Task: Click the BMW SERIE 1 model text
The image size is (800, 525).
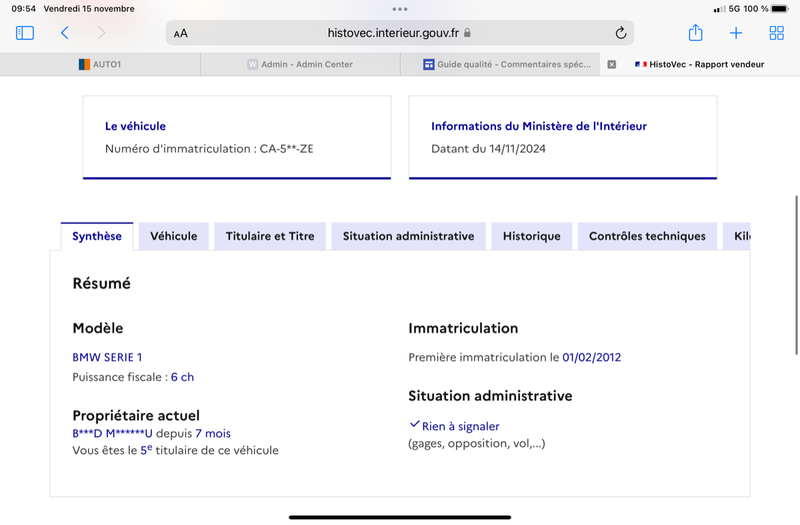Action: [x=107, y=357]
